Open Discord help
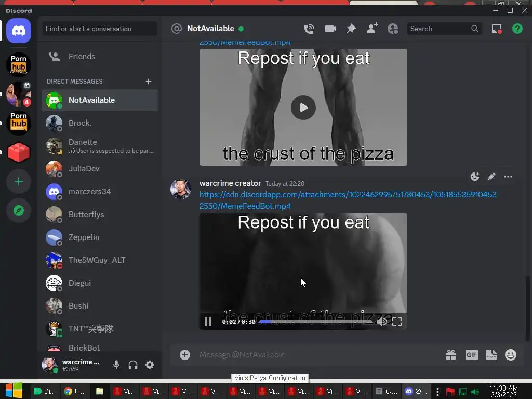532x399 pixels. [x=517, y=29]
